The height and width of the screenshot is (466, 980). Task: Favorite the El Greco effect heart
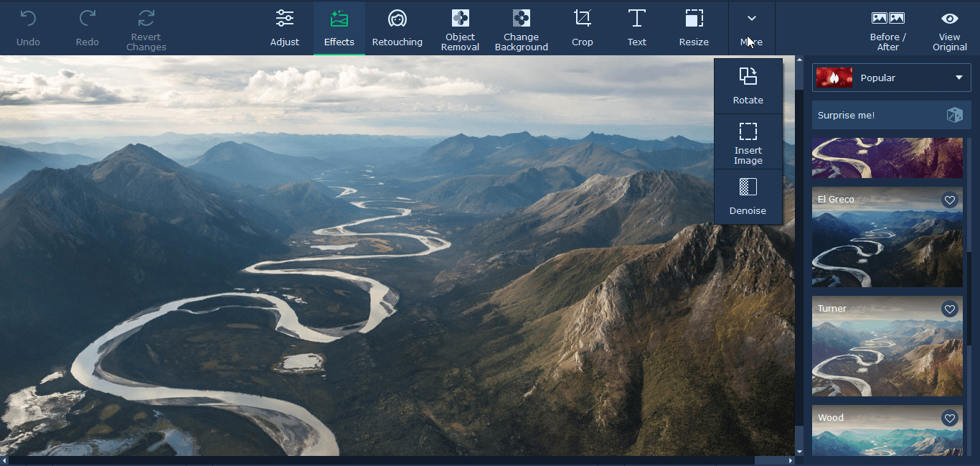950,200
